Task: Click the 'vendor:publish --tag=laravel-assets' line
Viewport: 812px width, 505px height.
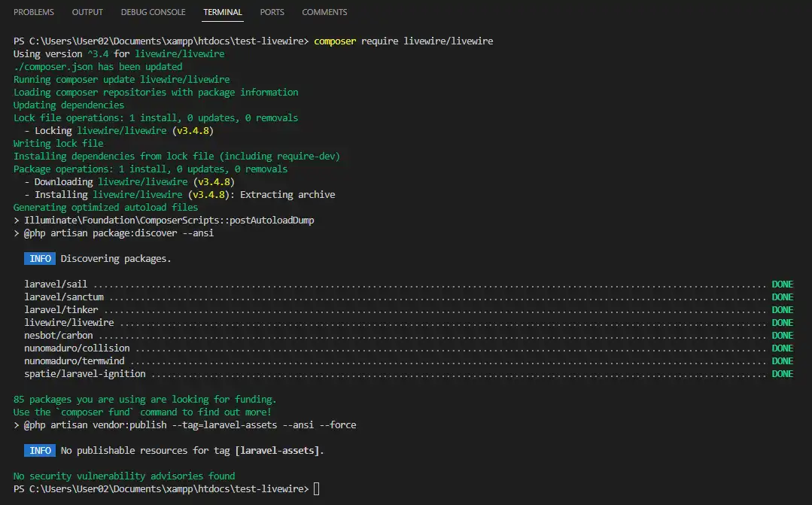Action: 185,424
